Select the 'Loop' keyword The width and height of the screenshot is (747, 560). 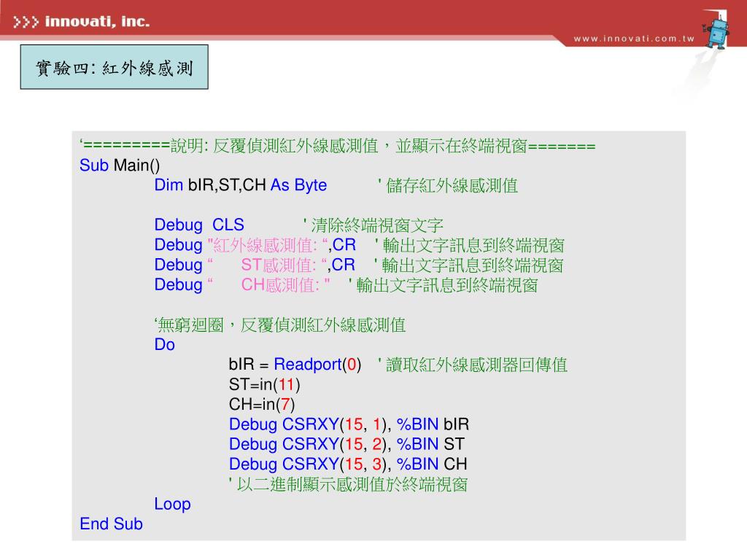(172, 504)
